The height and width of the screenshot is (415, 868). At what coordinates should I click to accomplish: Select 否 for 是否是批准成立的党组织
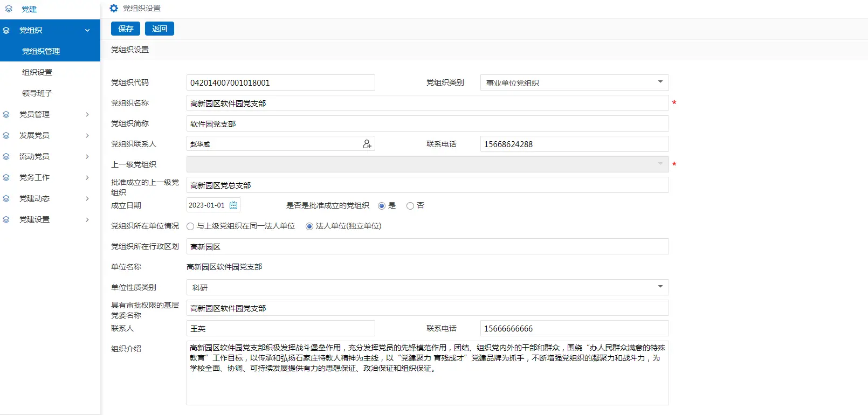click(410, 206)
